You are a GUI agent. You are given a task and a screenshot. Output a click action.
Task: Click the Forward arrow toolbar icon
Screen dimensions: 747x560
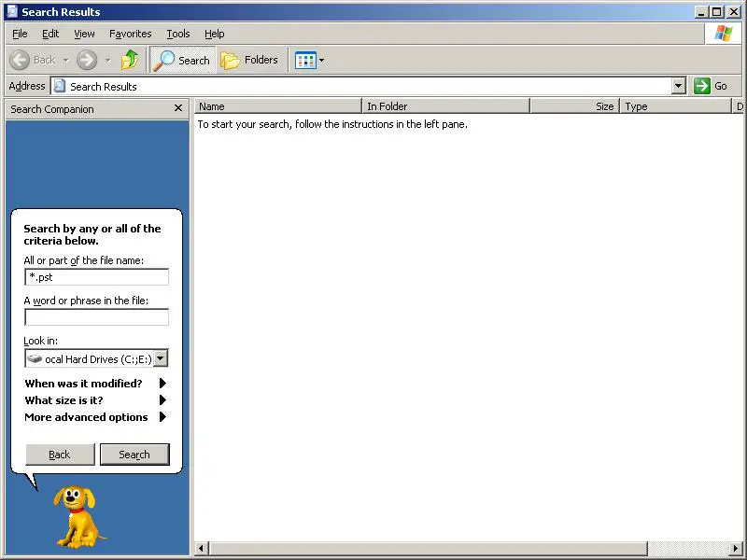click(87, 60)
